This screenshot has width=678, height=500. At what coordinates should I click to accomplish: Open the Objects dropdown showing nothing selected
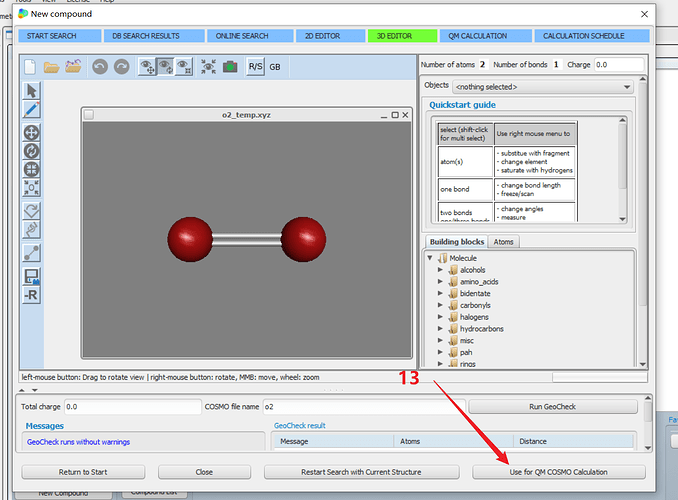(x=543, y=87)
